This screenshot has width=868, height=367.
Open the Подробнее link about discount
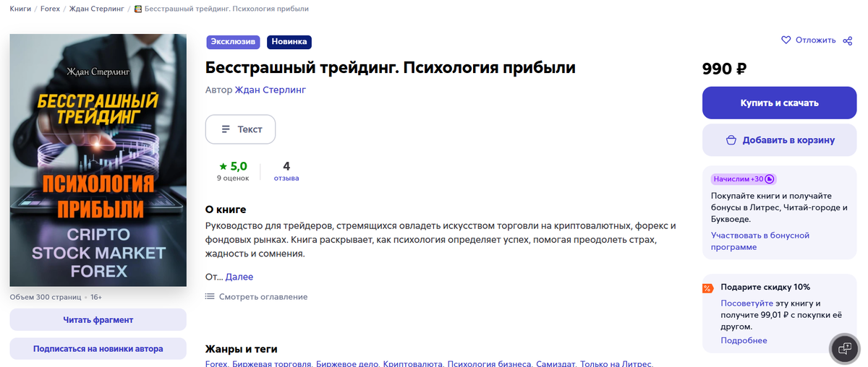[x=744, y=340]
